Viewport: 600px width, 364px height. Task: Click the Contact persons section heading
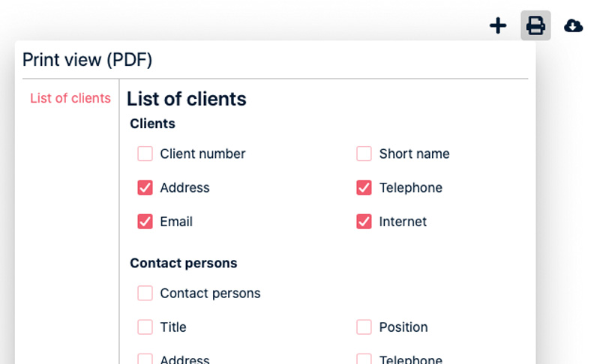click(184, 263)
